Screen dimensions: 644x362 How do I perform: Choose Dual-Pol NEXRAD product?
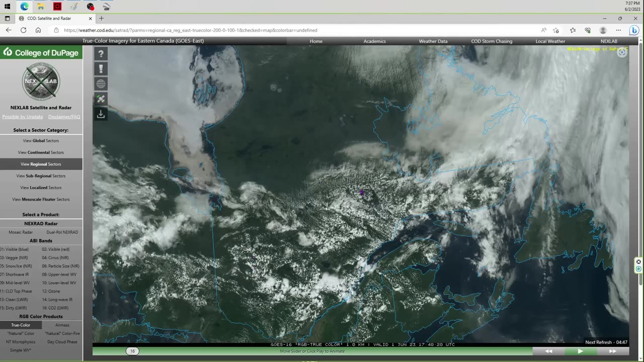(x=62, y=232)
